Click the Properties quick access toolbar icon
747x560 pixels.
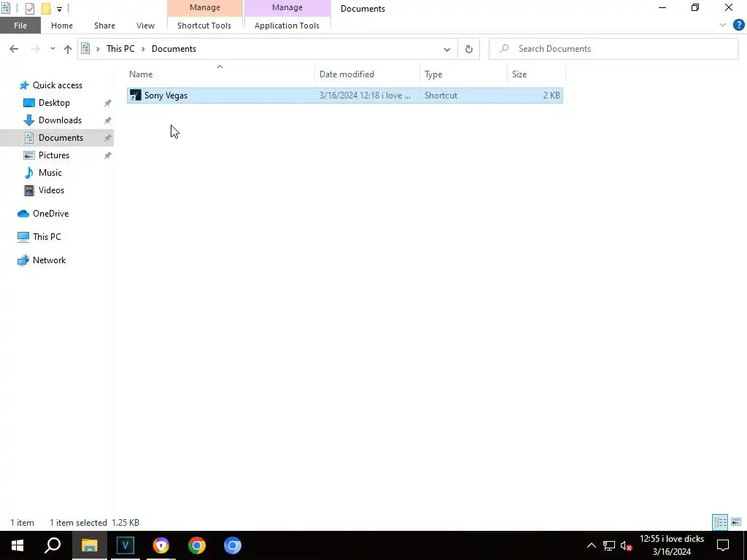tap(29, 9)
